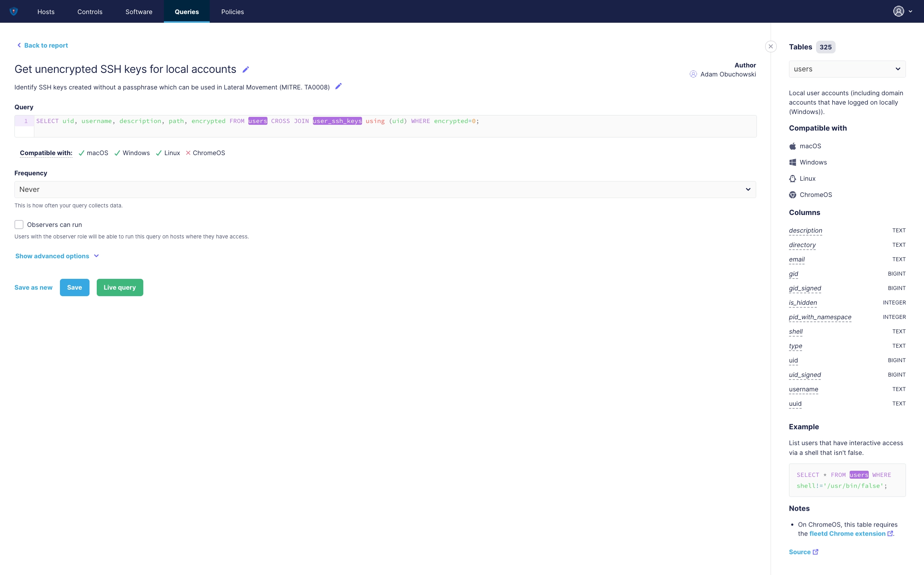Click the author avatar icon
This screenshot has width=924, height=575.
pos(693,74)
